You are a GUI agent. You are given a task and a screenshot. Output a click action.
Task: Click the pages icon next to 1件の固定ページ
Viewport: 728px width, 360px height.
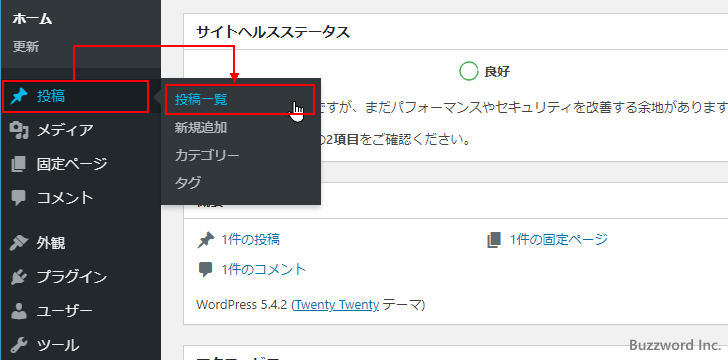coord(494,240)
